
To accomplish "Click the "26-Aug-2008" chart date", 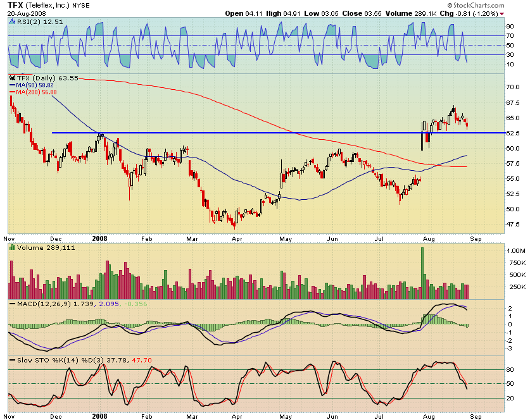I will click(27, 14).
